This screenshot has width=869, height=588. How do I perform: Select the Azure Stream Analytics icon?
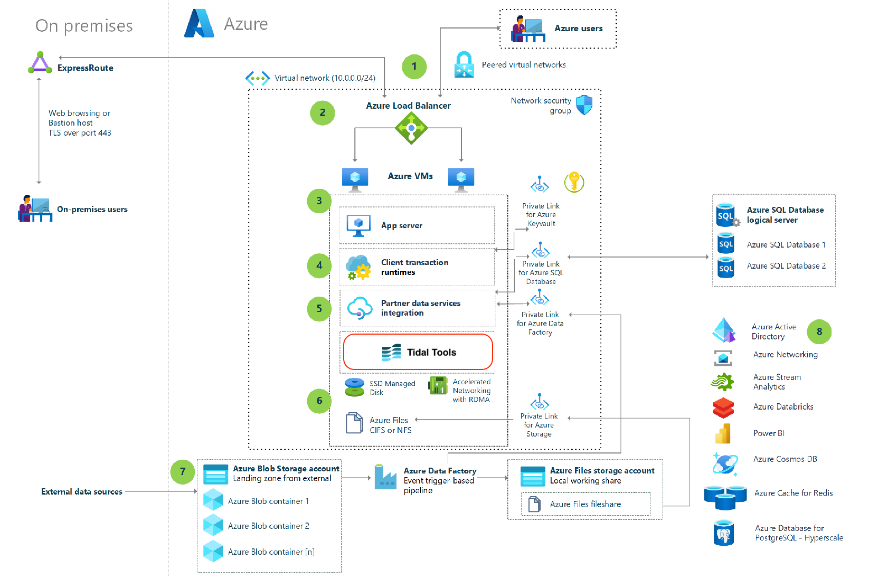click(722, 381)
